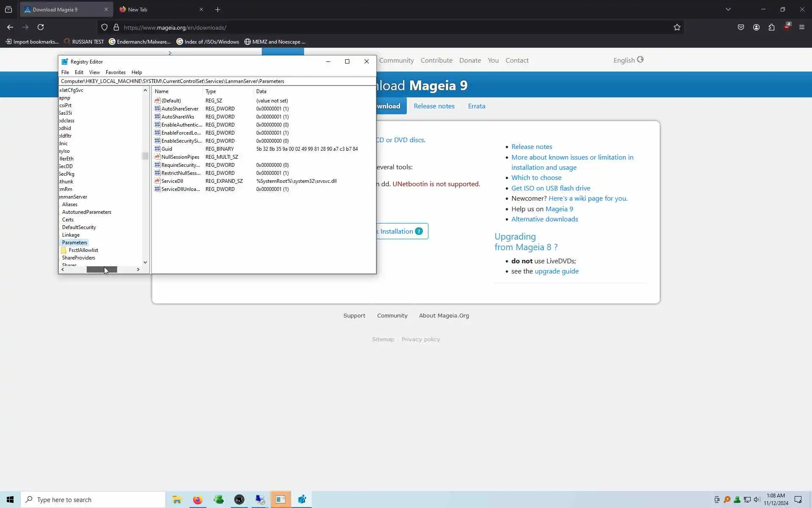
Task: Bookmark this page with the star icon
Action: (677, 28)
